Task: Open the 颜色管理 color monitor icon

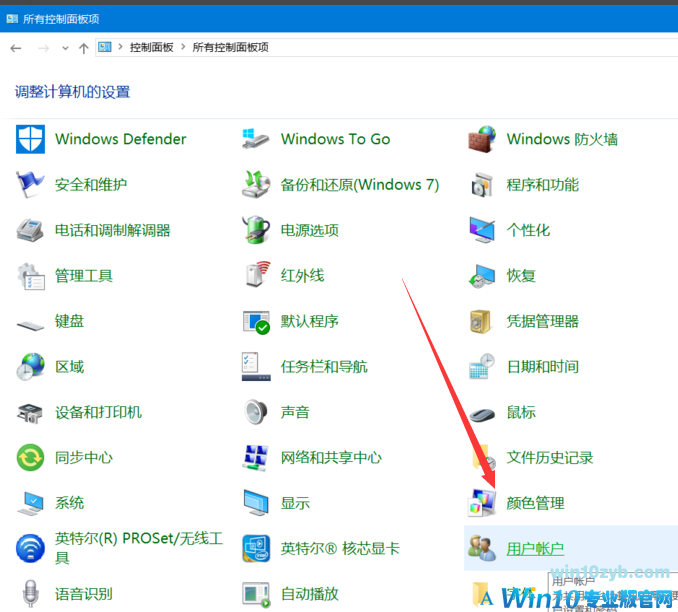Action: pos(482,503)
